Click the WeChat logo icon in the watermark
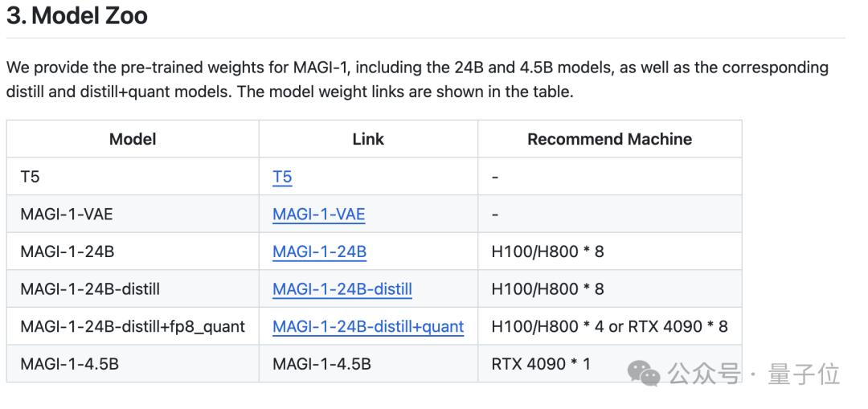The width and height of the screenshot is (868, 409). point(643,374)
